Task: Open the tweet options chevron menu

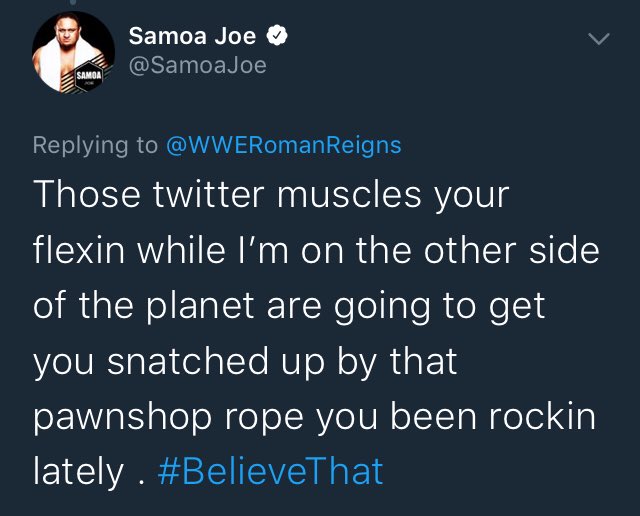Action: (599, 38)
